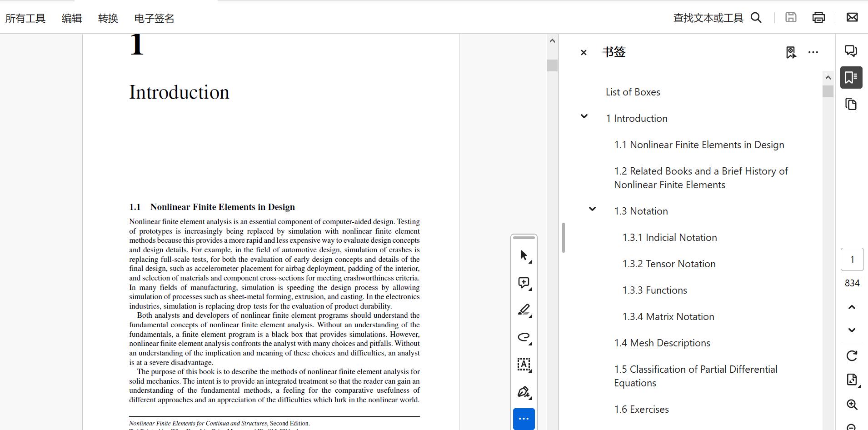Jump to the "1.4 Mesh Descriptions" bookmark

[x=662, y=343]
